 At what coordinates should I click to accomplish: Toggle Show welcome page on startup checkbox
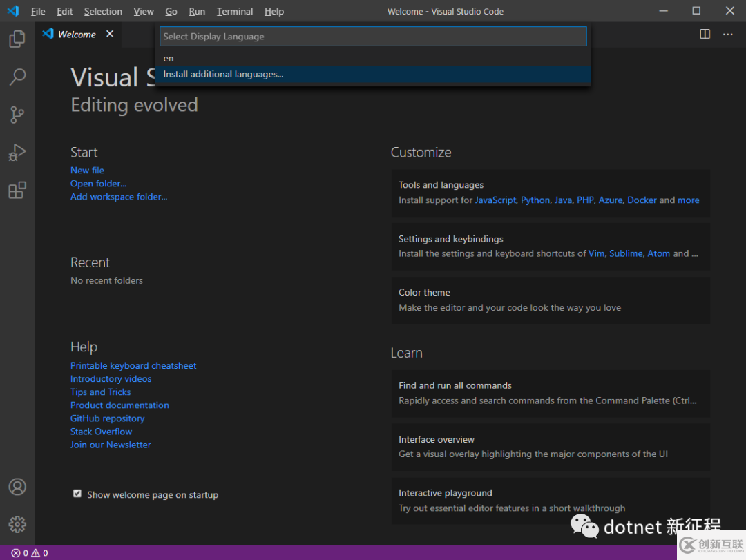point(77,494)
